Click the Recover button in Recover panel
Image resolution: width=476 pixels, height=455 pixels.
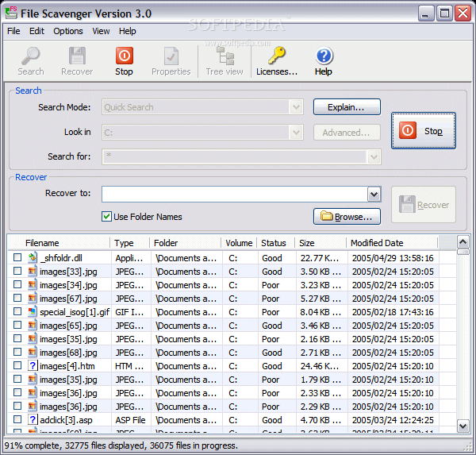[x=424, y=205]
